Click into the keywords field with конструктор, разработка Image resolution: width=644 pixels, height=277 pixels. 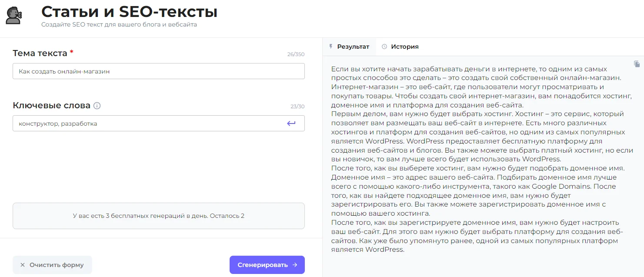coord(148,123)
